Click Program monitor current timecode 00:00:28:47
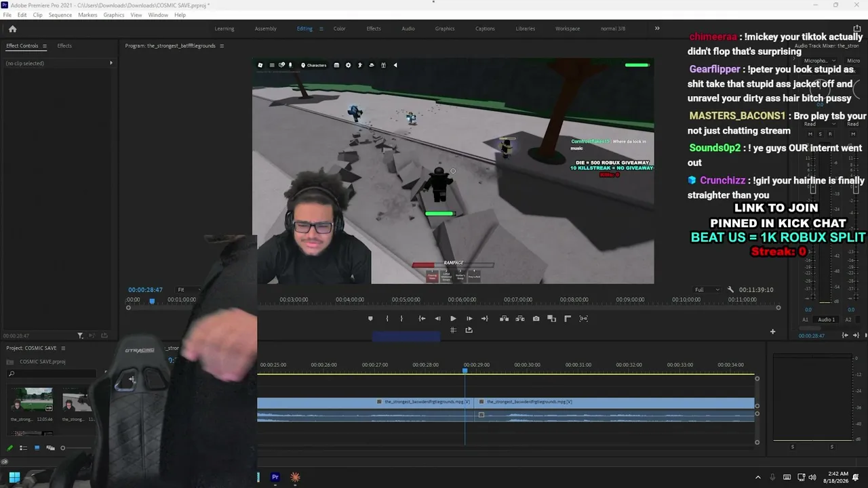This screenshot has width=868, height=488. pyautogui.click(x=145, y=289)
